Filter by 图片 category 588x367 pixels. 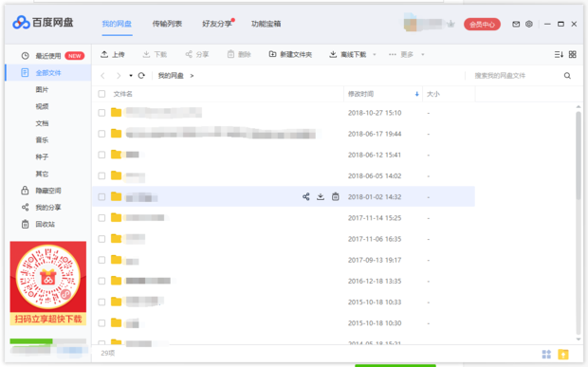42,89
